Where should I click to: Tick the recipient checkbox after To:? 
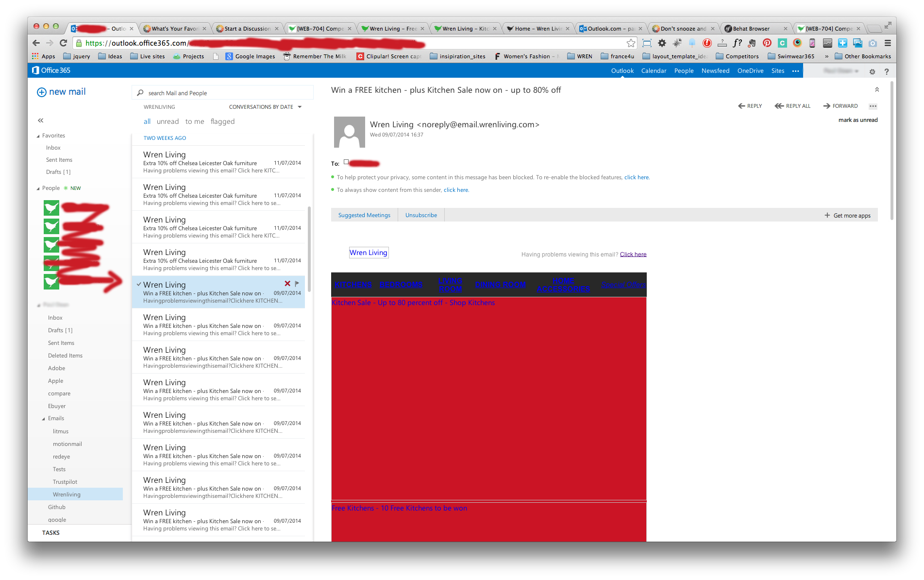[346, 162]
